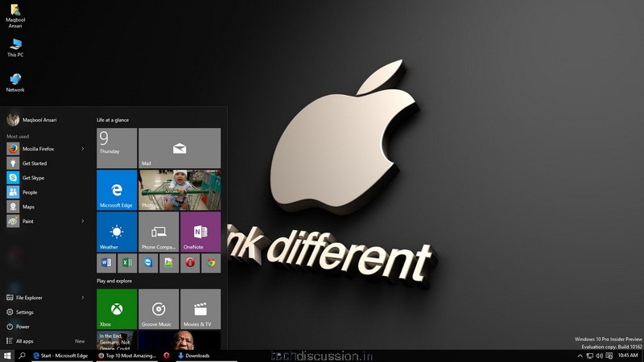Launch Excel from the small tile
The height and width of the screenshot is (362, 644).
127,262
